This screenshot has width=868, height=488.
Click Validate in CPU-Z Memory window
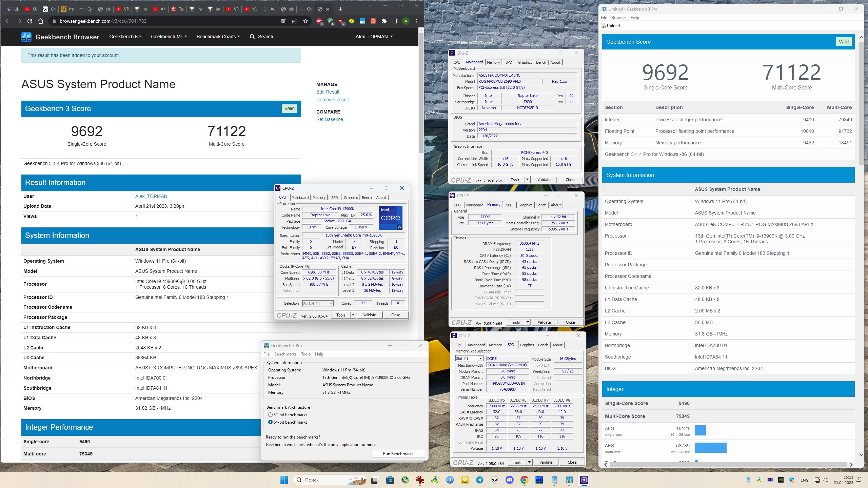click(544, 322)
